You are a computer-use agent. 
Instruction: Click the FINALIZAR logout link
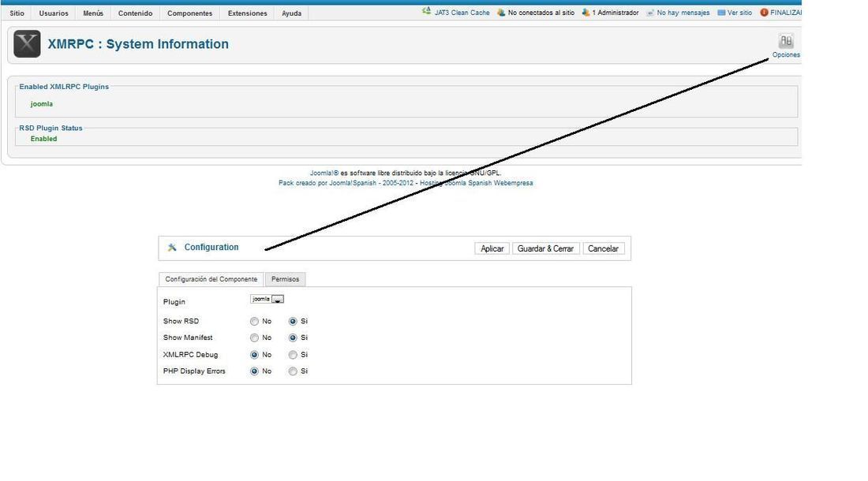pyautogui.click(x=785, y=13)
